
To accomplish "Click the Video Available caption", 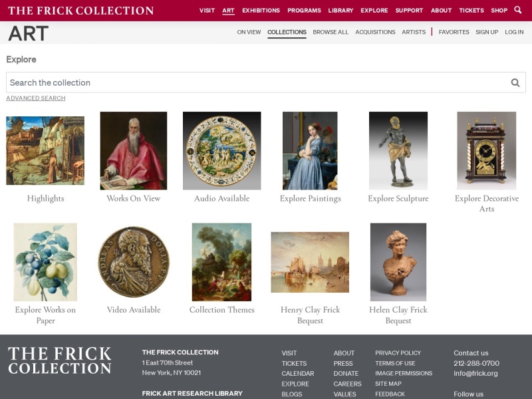I will click(134, 310).
